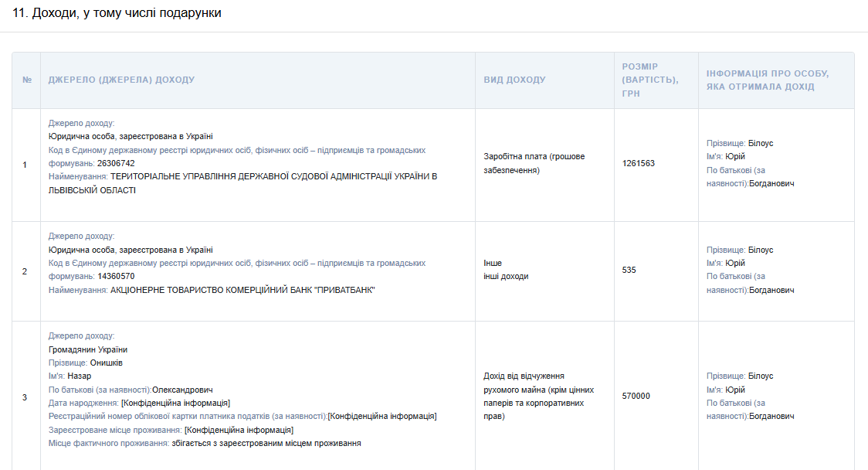The width and height of the screenshot is (868, 470).
Task: Click registry code 14360570
Action: [116, 277]
